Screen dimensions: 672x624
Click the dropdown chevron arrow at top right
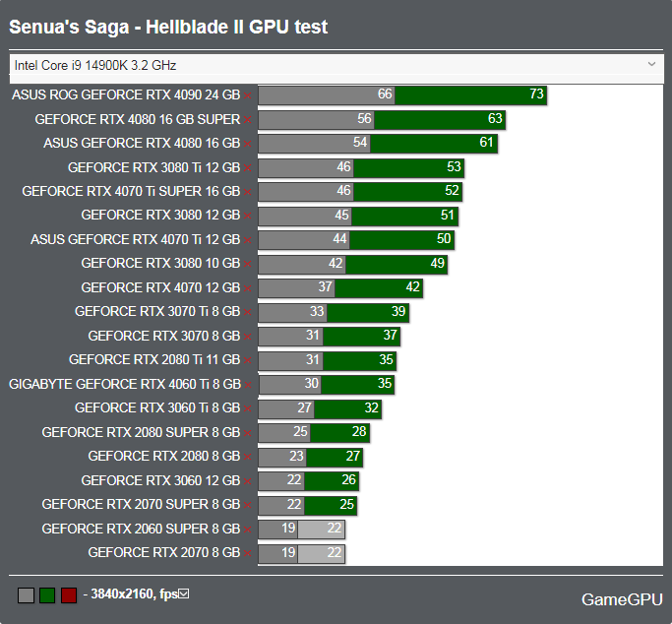coord(651,64)
